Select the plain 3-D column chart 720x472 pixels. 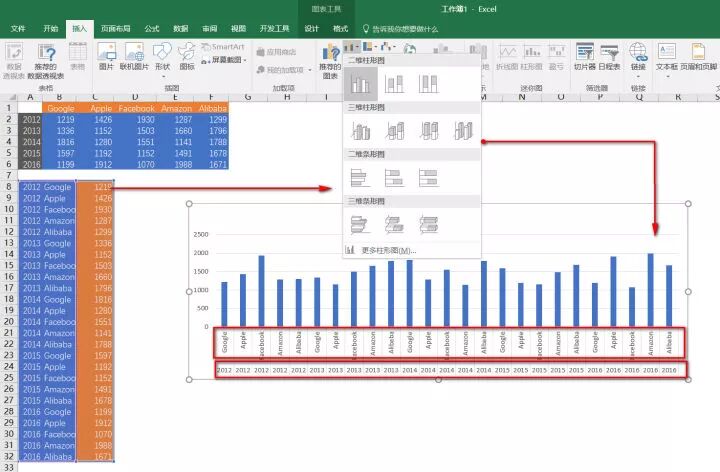tap(463, 131)
